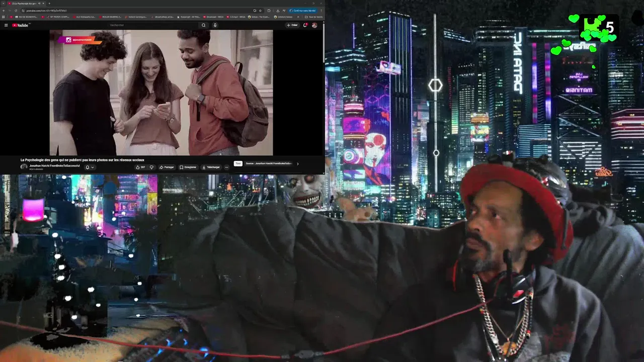The height and width of the screenshot is (362, 644).
Task: Click the Enregistrer save button
Action: pyautogui.click(x=188, y=167)
